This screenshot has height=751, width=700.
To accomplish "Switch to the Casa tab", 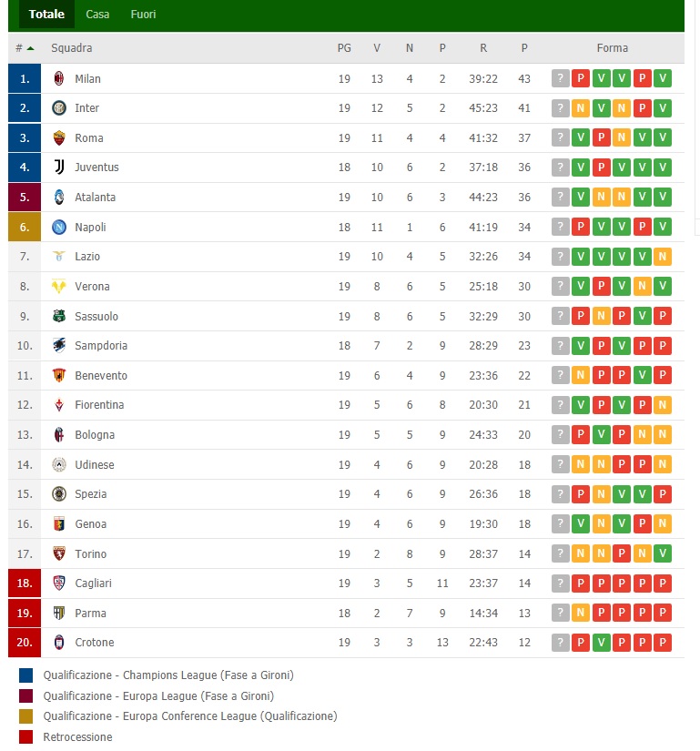I will click(97, 15).
